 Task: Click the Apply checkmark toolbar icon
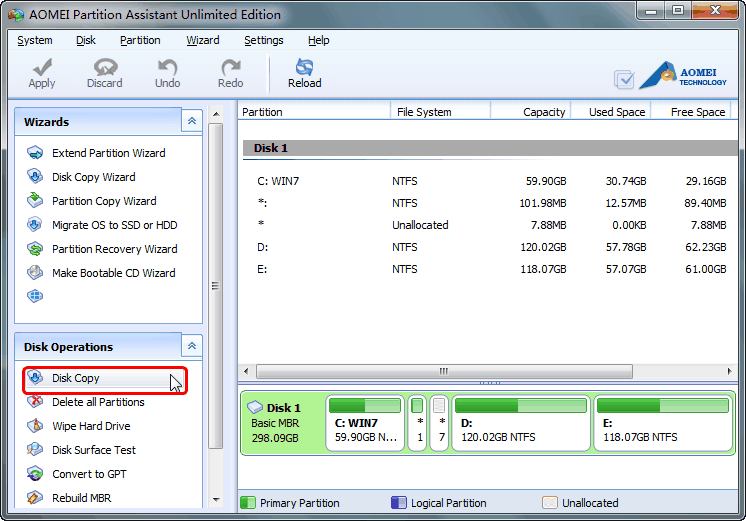point(42,67)
